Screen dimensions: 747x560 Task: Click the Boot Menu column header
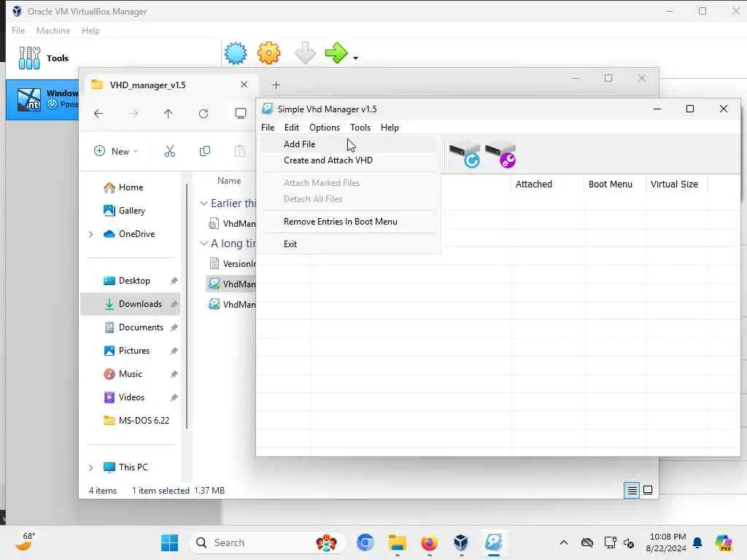tap(614, 184)
